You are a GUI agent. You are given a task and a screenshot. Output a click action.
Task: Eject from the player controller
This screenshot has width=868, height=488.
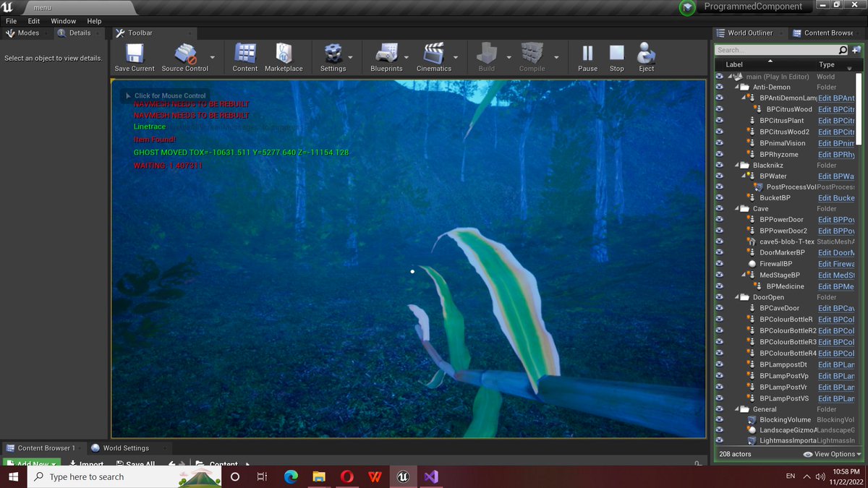pos(646,53)
